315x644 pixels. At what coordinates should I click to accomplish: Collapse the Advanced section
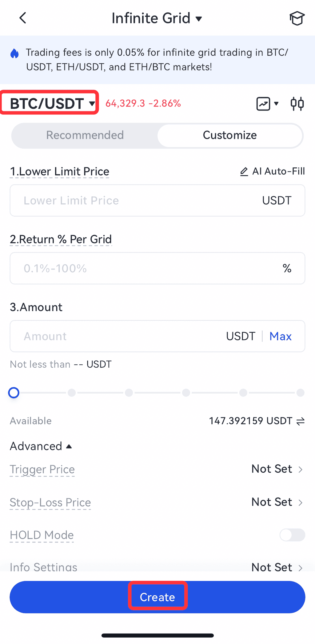click(41, 446)
